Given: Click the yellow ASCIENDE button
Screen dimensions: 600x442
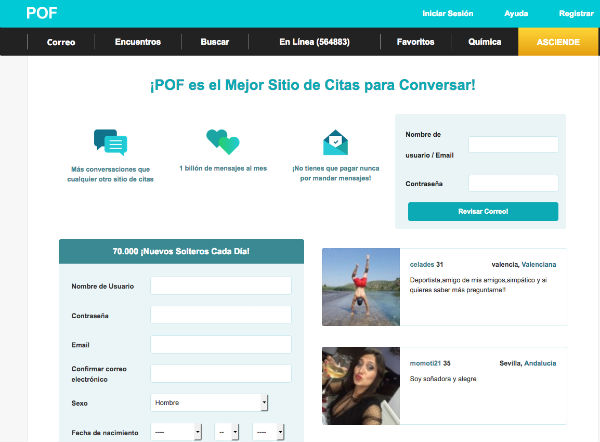Looking at the screenshot, I should point(558,42).
